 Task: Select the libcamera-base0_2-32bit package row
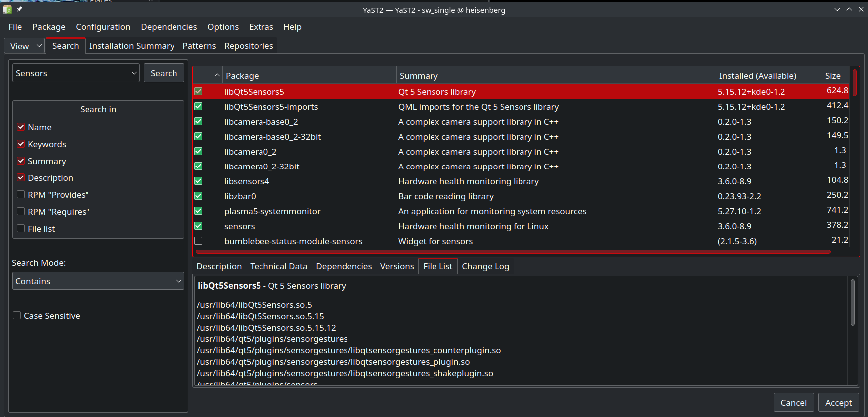pos(521,136)
